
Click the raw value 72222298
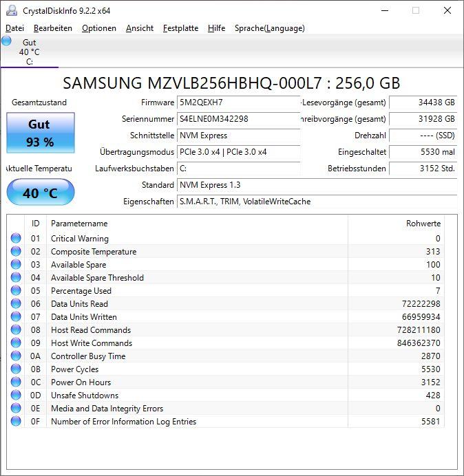click(x=421, y=304)
